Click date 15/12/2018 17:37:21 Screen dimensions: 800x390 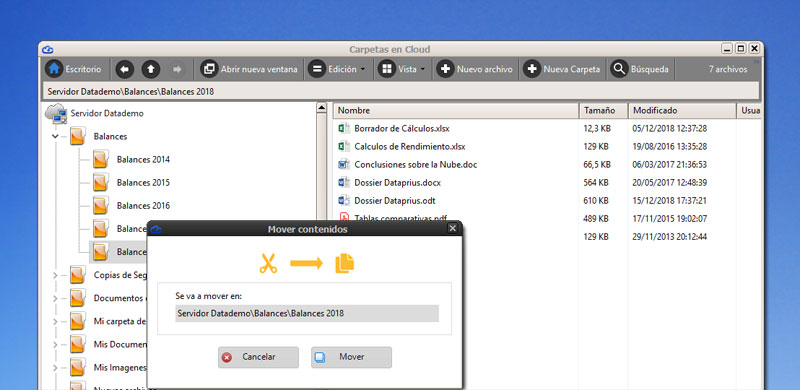click(669, 201)
